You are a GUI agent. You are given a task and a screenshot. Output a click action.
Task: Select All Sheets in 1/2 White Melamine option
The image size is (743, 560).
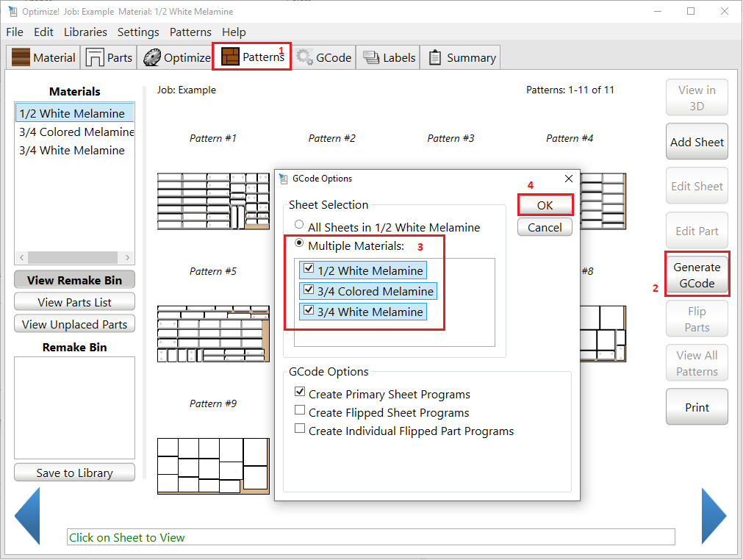point(298,226)
